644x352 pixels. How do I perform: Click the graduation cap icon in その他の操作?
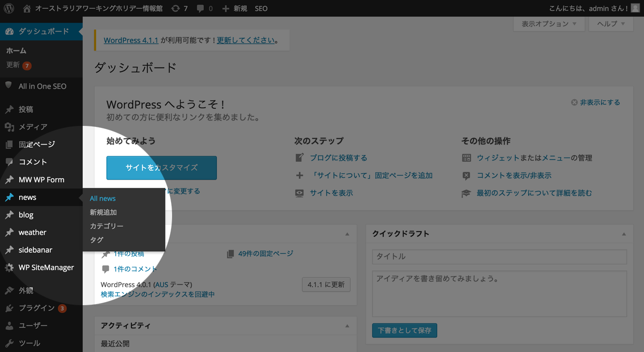(466, 193)
